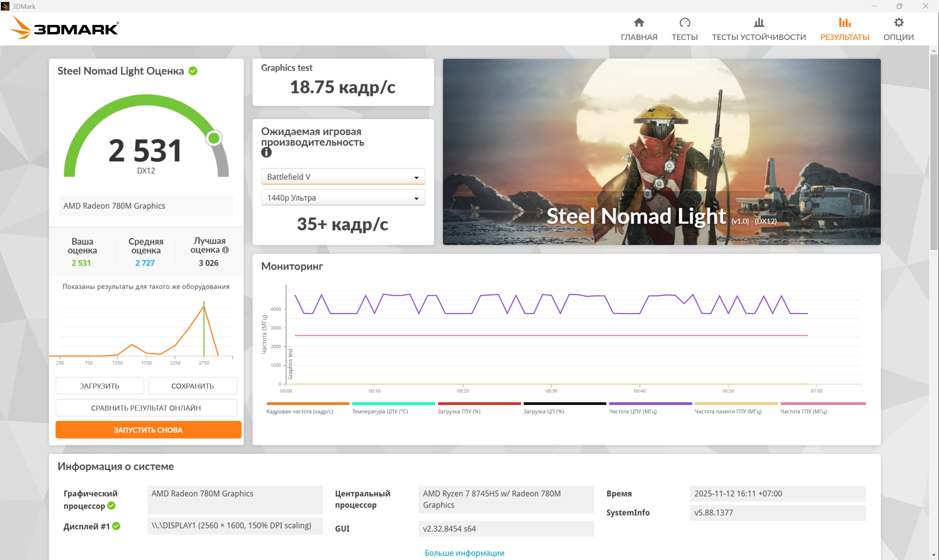
Task: Click the Steel Nomad Light benchmark image
Action: 661,152
